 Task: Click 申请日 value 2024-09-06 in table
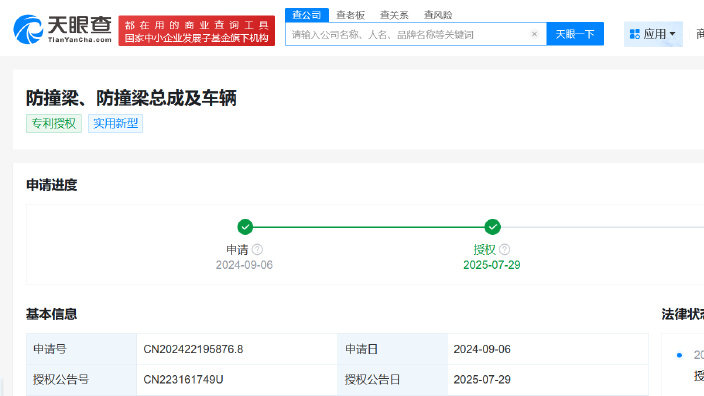[x=482, y=349]
